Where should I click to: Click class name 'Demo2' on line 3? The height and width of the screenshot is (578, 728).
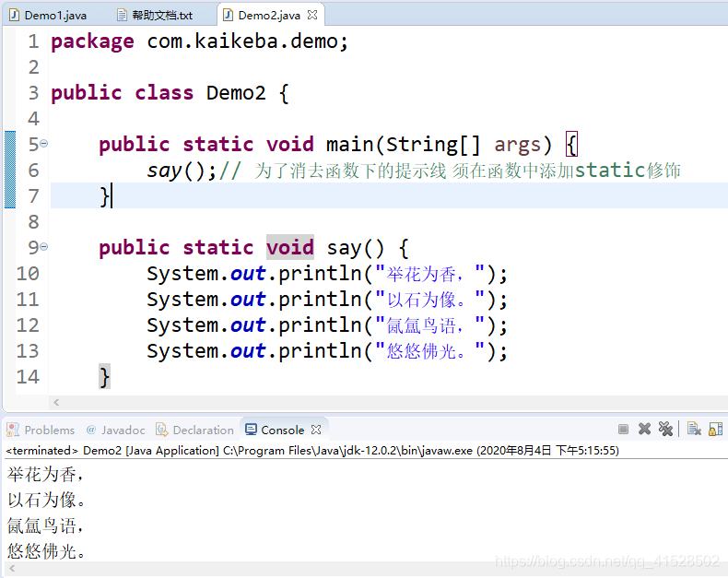236,93
